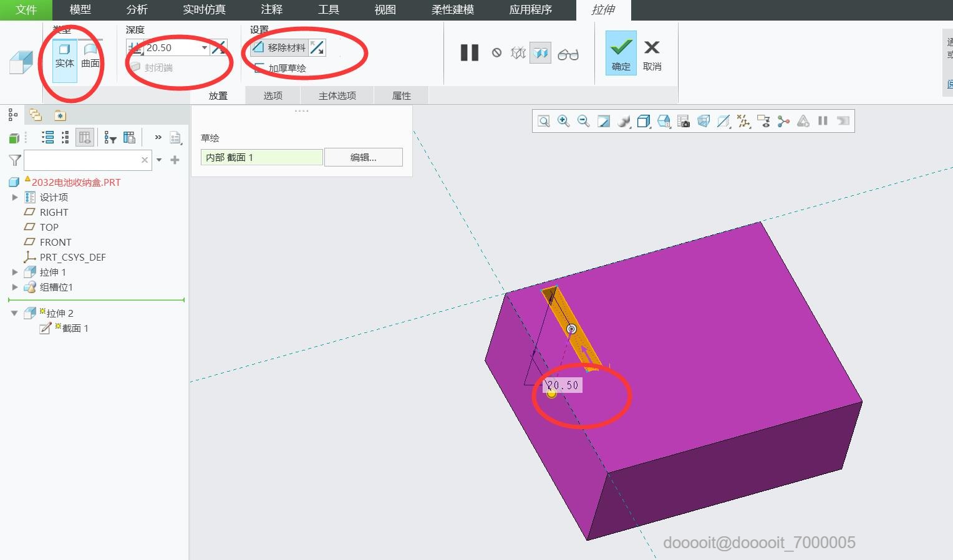
Task: Select the 内部 截面 1 sketch collector
Action: click(x=262, y=157)
